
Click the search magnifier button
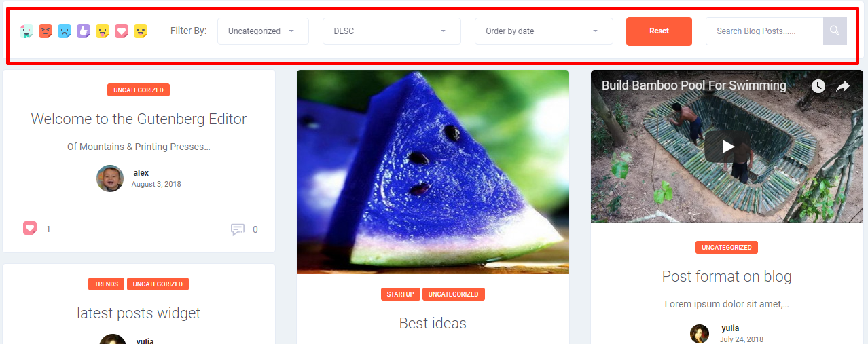835,31
